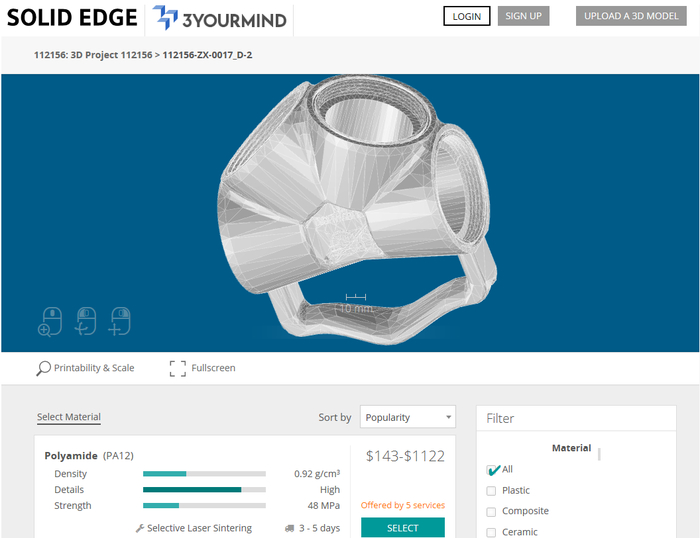Go to 3D Project 112156 breadcrumb

click(93, 55)
